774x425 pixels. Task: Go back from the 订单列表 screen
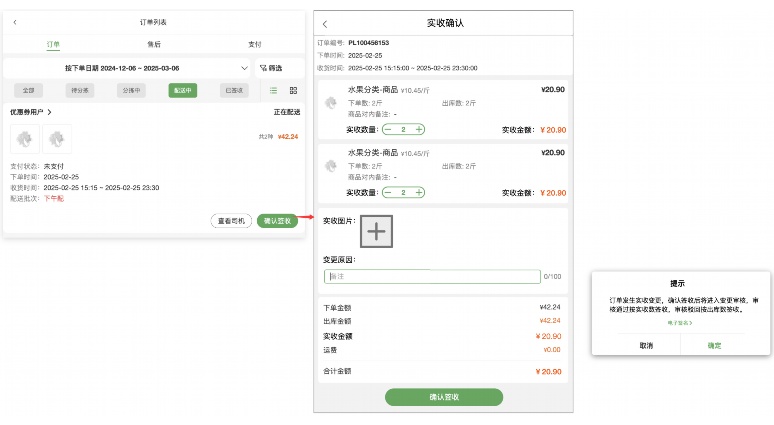click(15, 22)
